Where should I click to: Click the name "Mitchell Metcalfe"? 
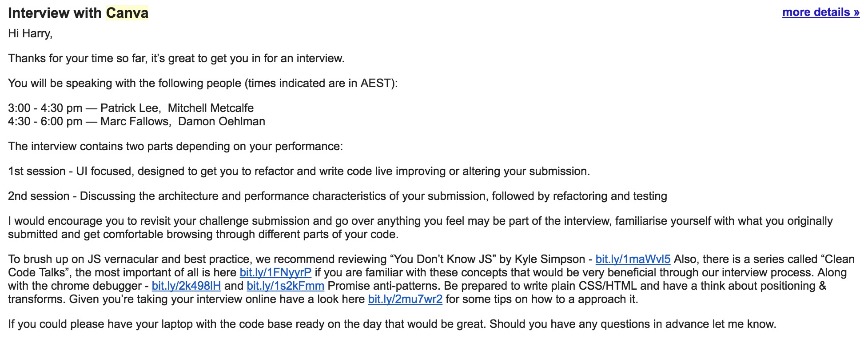[211, 108]
